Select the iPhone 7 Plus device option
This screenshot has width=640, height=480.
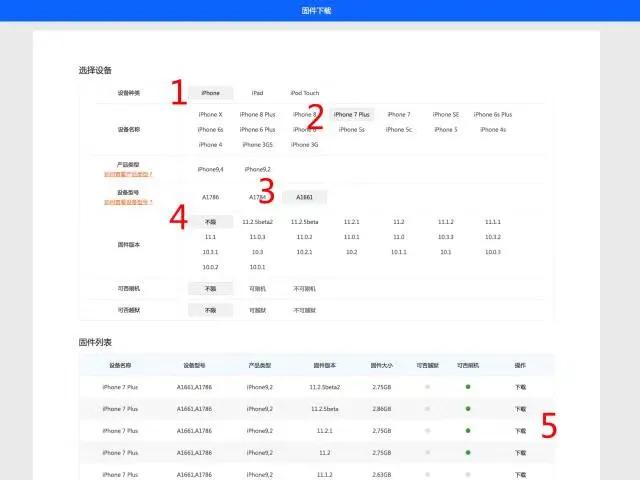(351, 115)
